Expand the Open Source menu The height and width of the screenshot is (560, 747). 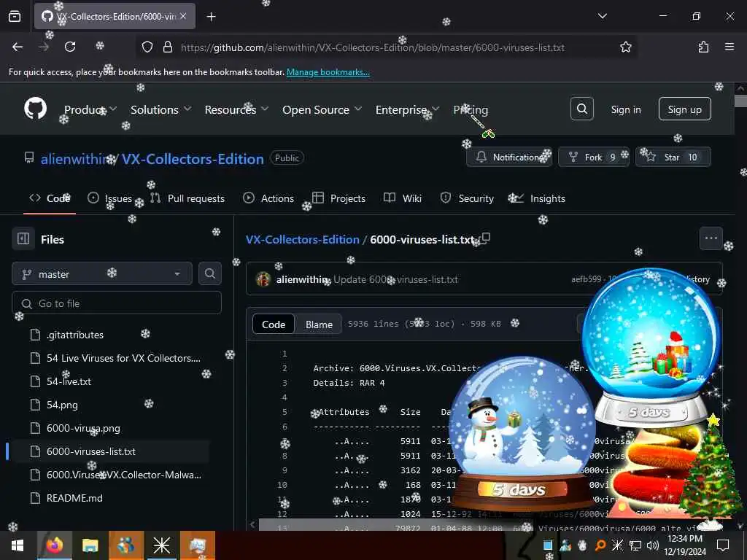pyautogui.click(x=322, y=109)
